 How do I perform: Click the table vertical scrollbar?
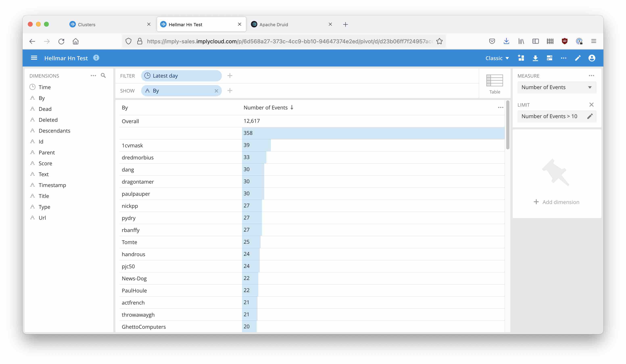pyautogui.click(x=507, y=125)
